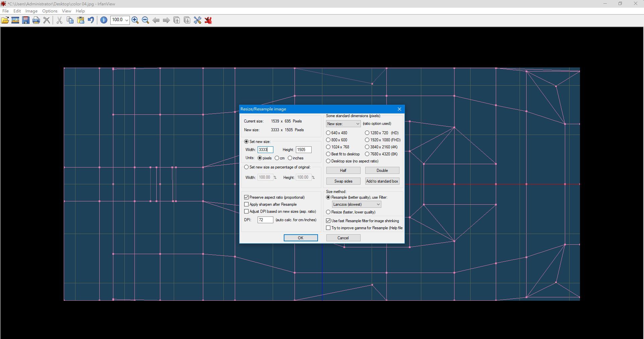Screen dimensions: 644x339
Task: Click the Zoom in magnifier icon
Action: tap(135, 20)
